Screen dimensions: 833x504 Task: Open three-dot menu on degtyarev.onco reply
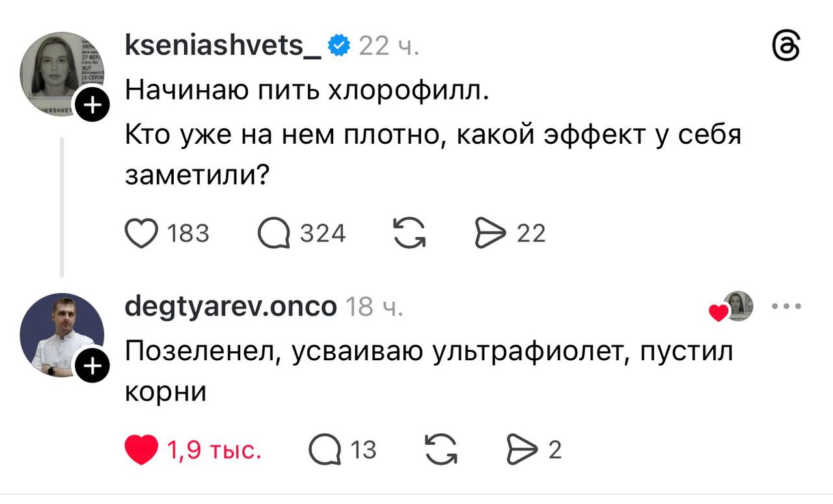(x=785, y=306)
